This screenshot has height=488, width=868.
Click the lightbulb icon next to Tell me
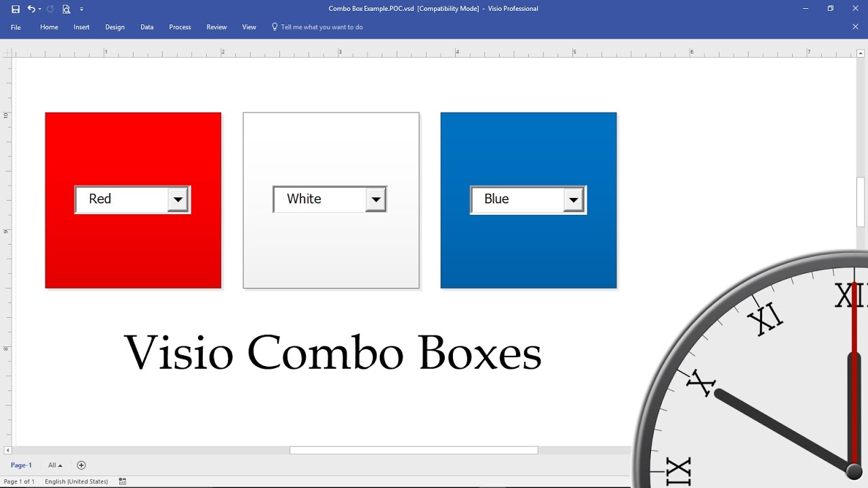click(x=275, y=27)
